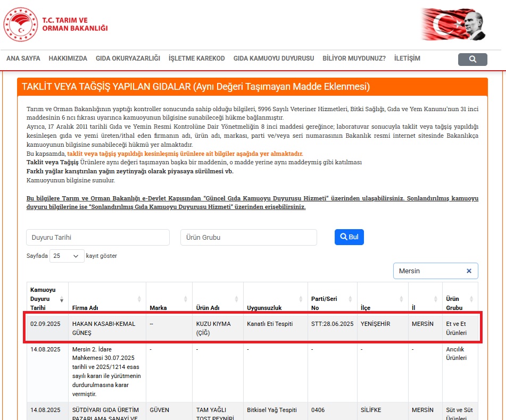Viewport: 506px width, 420px height.
Task: Sort table by Ürün Adı arrows
Action: pyautogui.click(x=237, y=299)
